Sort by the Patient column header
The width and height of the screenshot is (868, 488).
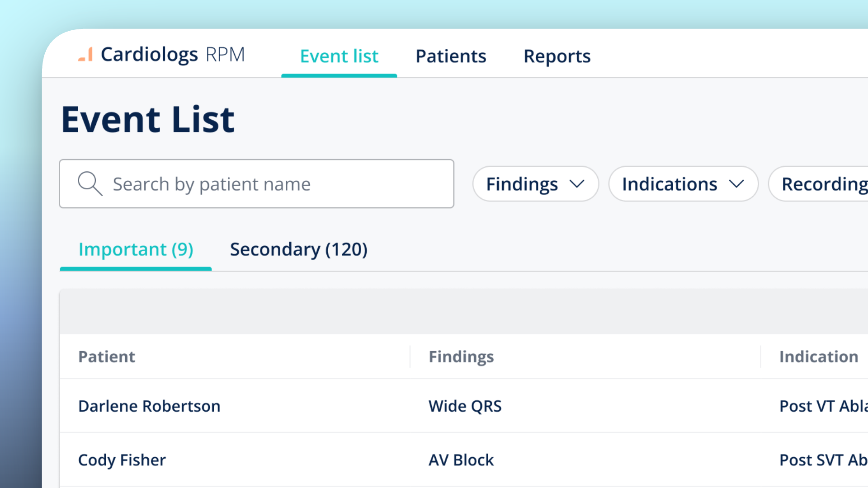(107, 357)
